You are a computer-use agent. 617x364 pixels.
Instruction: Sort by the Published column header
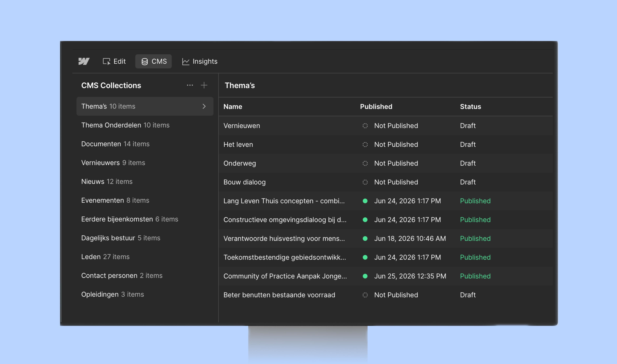tap(376, 107)
